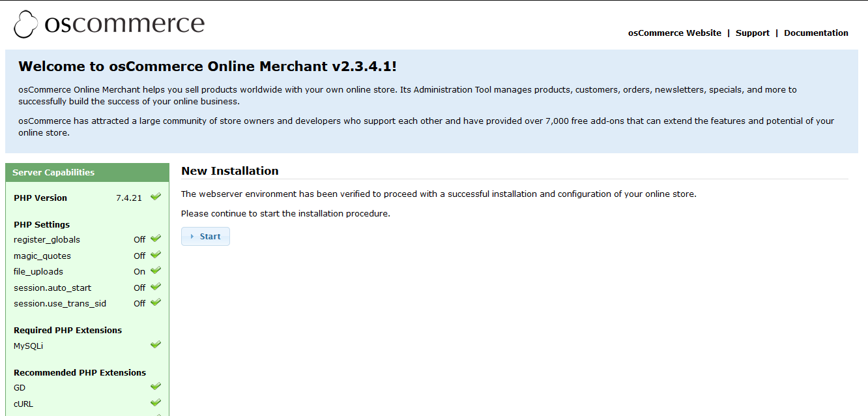
Task: Click the MySQLi extension checkmark
Action: pos(155,345)
